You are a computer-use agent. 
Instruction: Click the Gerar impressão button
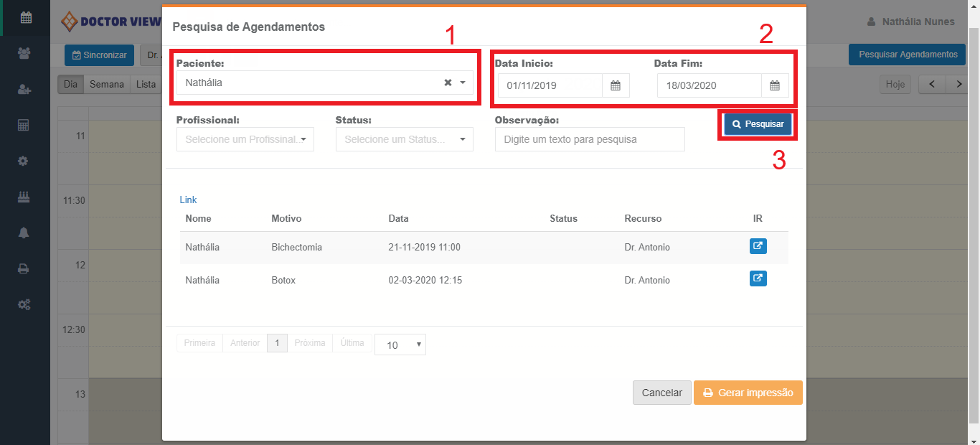point(748,393)
